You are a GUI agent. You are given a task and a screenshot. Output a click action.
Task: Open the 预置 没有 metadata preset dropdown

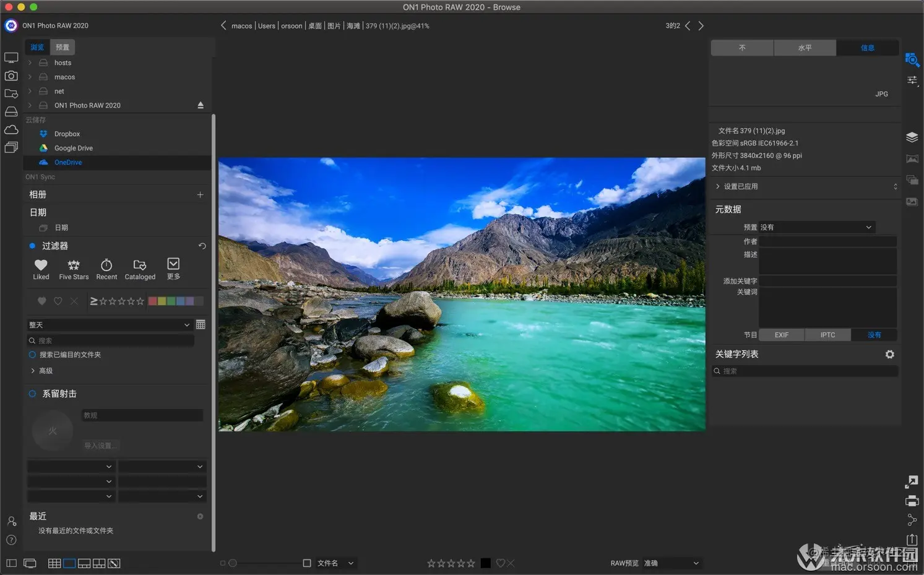pyautogui.click(x=817, y=227)
